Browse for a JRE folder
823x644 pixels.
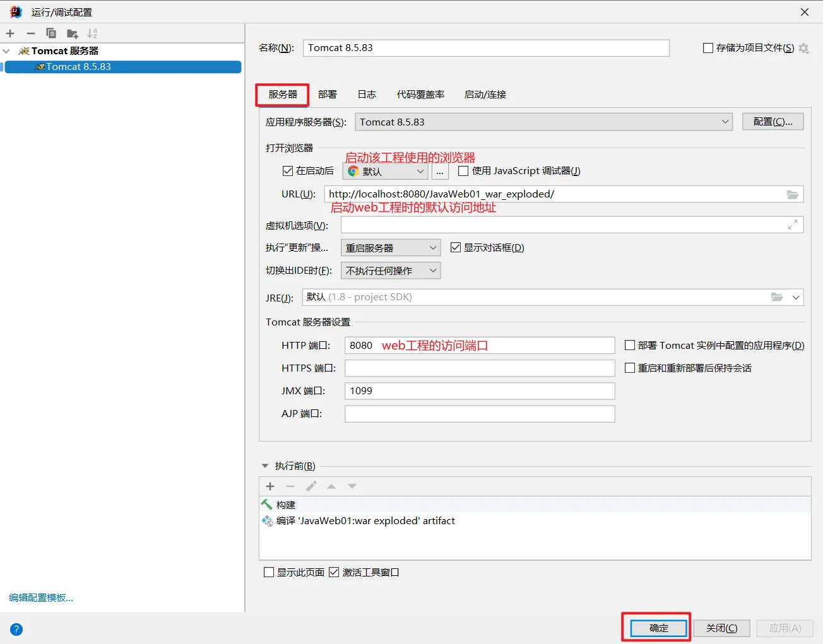point(777,297)
